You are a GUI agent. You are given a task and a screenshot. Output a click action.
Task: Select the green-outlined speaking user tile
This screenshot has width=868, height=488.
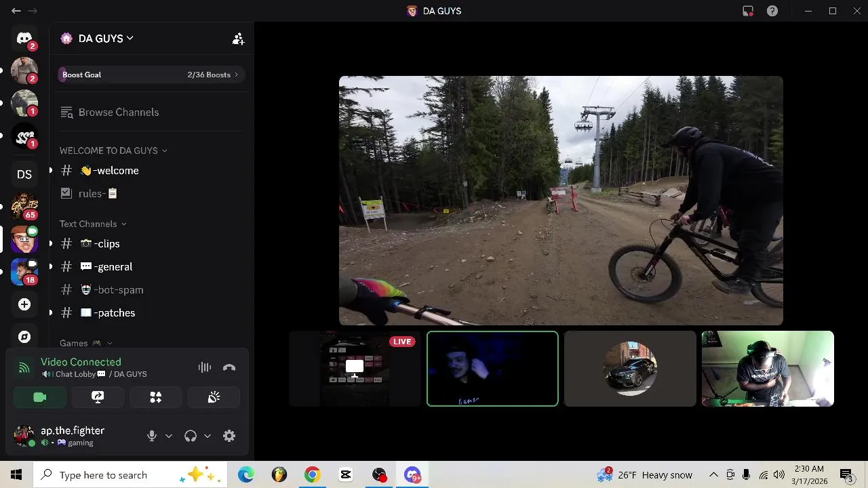tap(492, 369)
